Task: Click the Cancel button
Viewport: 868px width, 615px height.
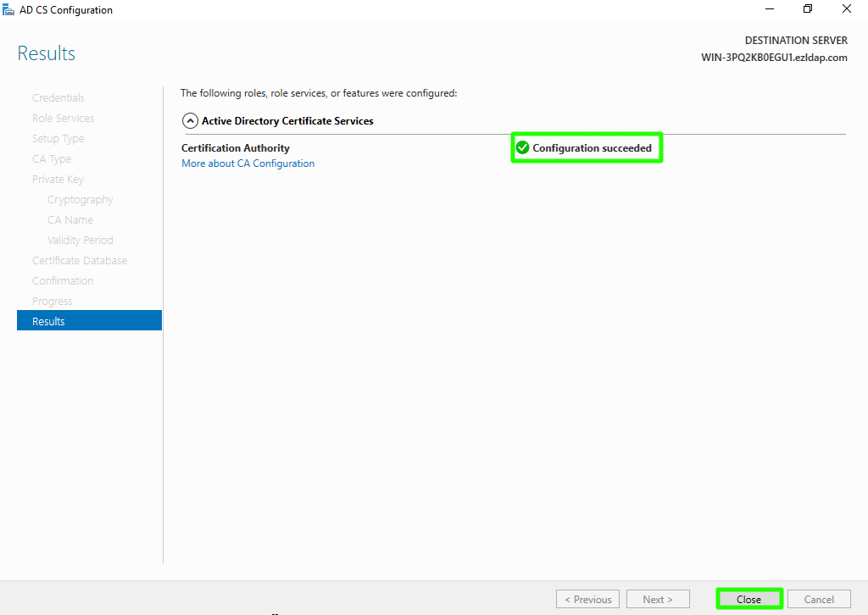Action: pos(818,599)
